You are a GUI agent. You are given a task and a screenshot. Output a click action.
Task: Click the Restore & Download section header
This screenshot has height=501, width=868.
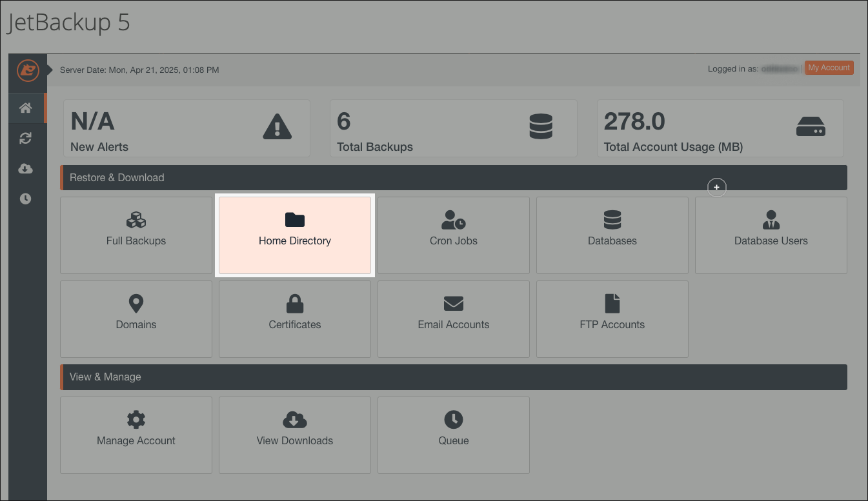point(454,177)
